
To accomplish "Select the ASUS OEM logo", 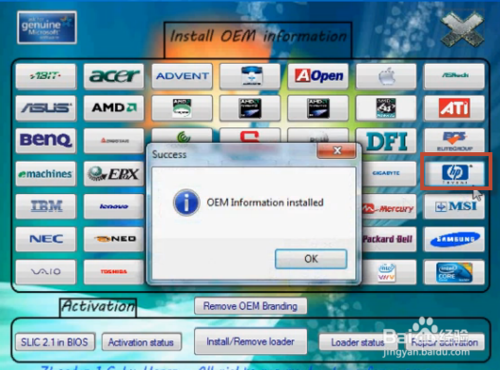I will (x=46, y=108).
